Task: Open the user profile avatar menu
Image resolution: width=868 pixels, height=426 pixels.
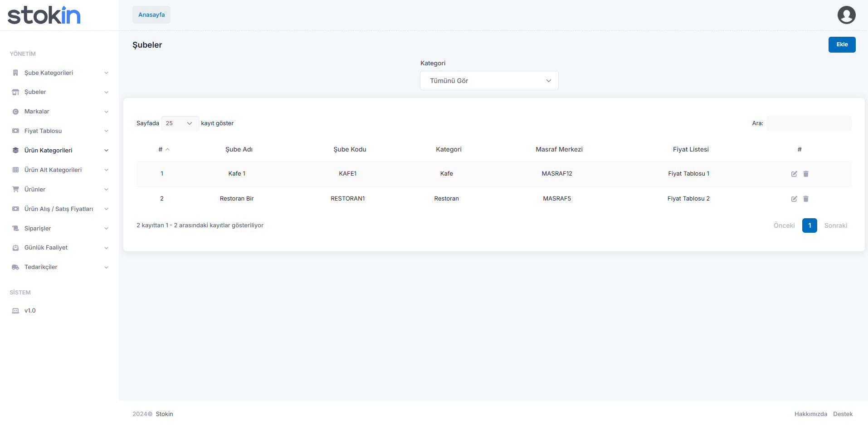Action: tap(846, 15)
